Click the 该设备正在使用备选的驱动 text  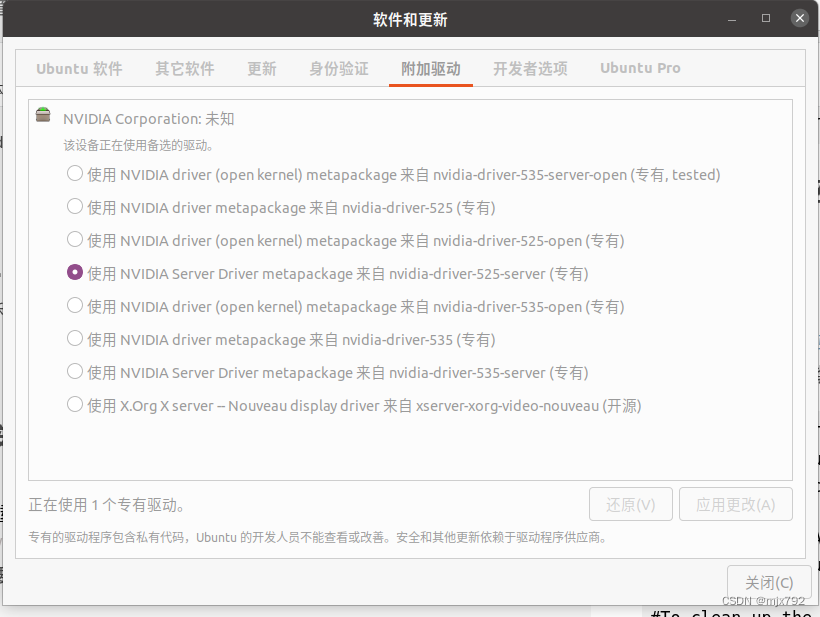click(x=138, y=145)
